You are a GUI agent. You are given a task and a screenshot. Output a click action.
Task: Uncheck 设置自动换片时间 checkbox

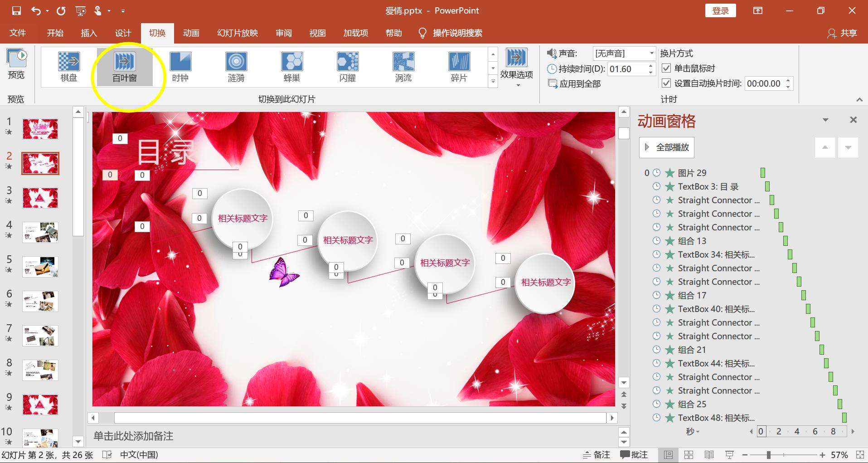click(666, 83)
